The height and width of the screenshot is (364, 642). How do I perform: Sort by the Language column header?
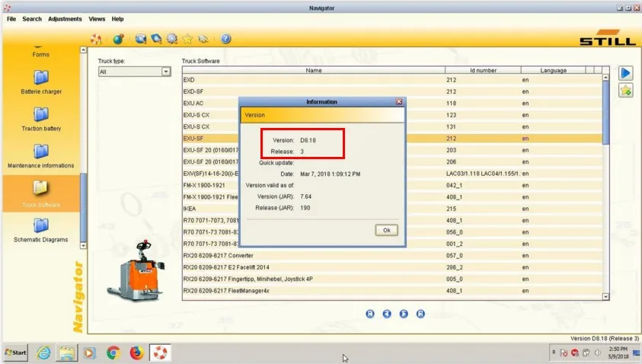(x=553, y=70)
